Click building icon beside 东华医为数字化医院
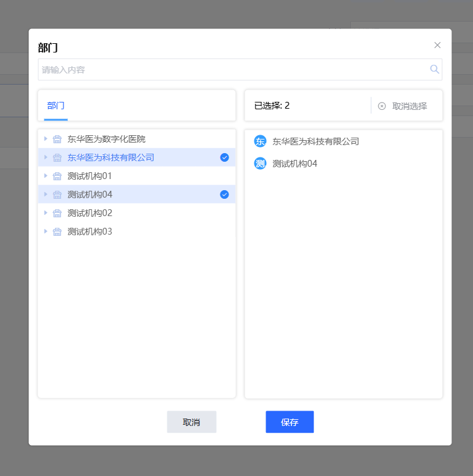Viewport: 473px width, 476px height. click(x=57, y=139)
